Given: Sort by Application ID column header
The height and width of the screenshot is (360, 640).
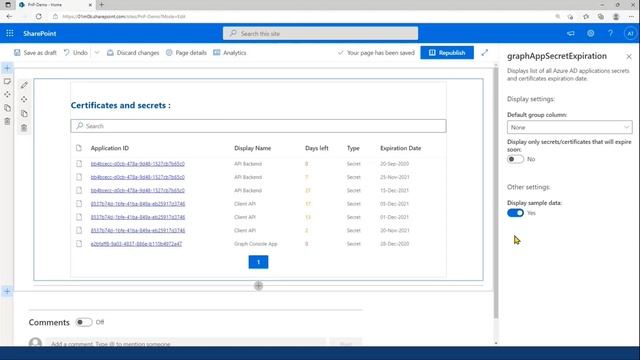Looking at the screenshot, I should point(109,148).
